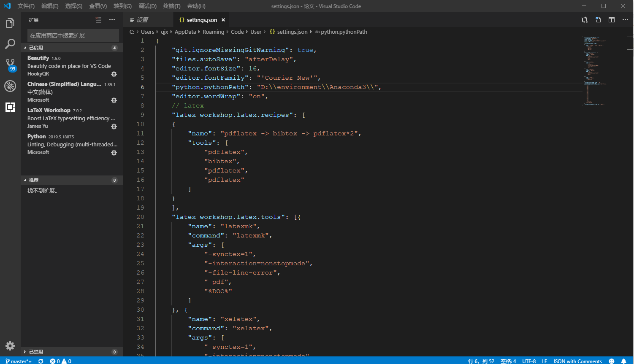Click "latex-workshop.latex.tools" on line 20
Viewport: 634px width, 364px height.
(x=228, y=217)
